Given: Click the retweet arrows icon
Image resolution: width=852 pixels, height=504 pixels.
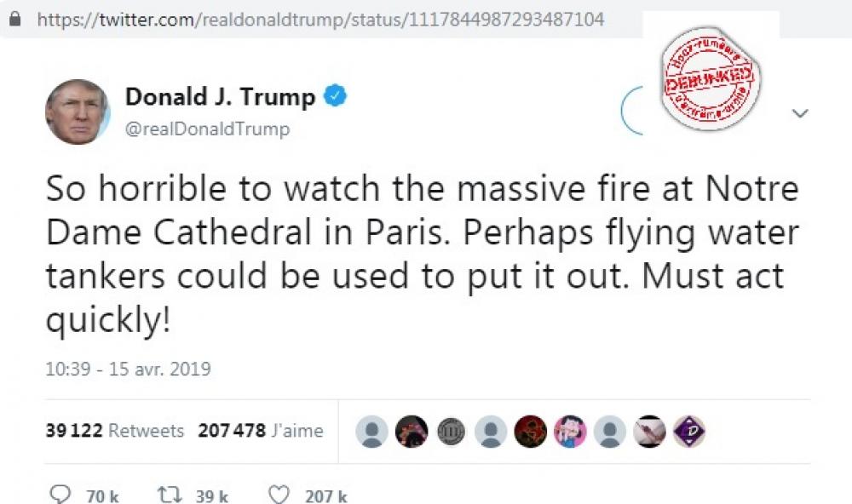Looking at the screenshot, I should pos(170,495).
